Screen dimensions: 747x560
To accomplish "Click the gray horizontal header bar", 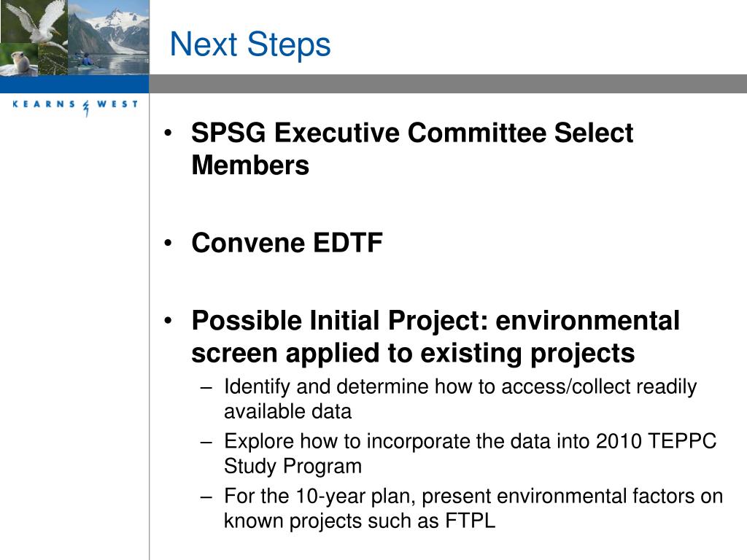I will [448, 84].
